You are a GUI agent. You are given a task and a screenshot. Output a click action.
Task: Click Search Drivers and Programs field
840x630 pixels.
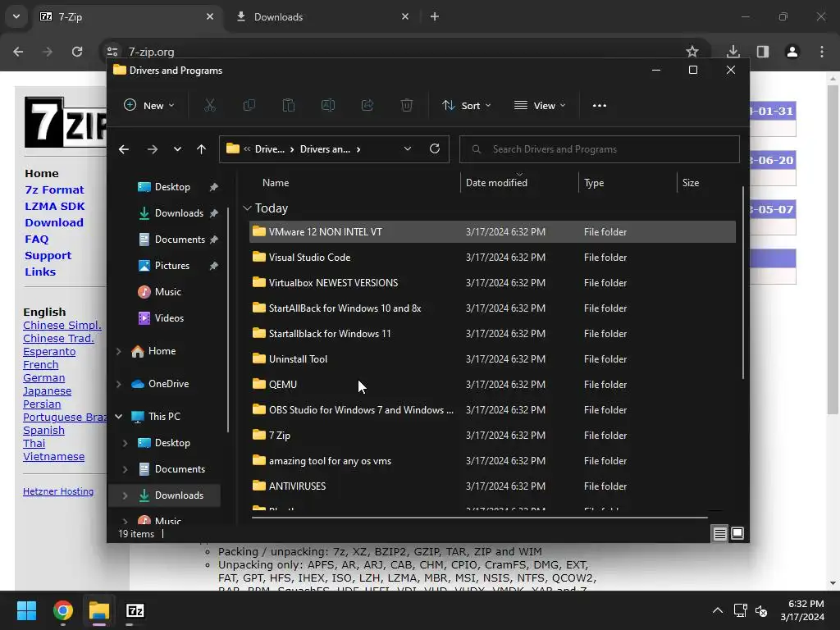(600, 149)
